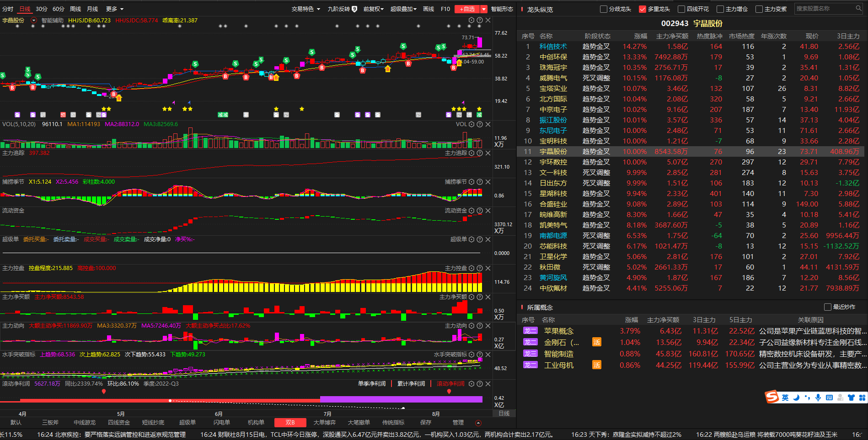Viewport: 868px width, 440px height.
Task: Click 日线 label right of date axis
Action: coord(504,413)
